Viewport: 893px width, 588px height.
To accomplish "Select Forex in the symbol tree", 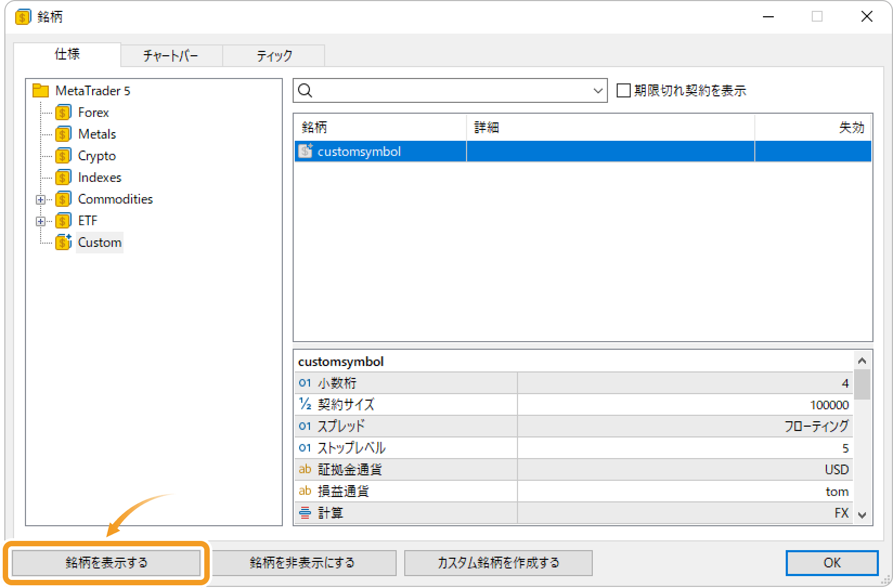I will [x=93, y=113].
